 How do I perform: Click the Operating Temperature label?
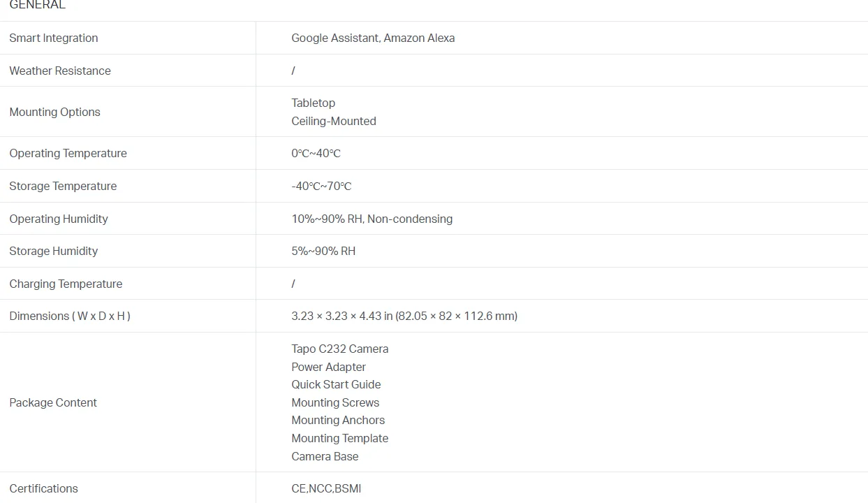(68, 153)
